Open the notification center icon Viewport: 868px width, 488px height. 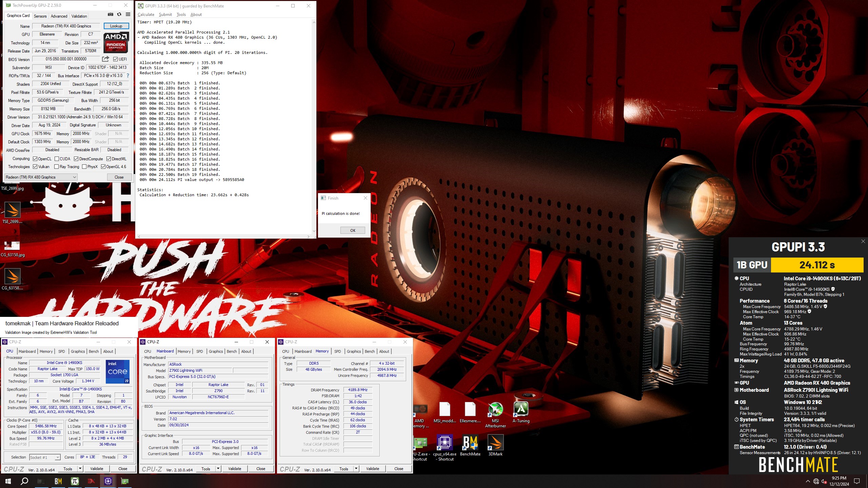tap(857, 482)
